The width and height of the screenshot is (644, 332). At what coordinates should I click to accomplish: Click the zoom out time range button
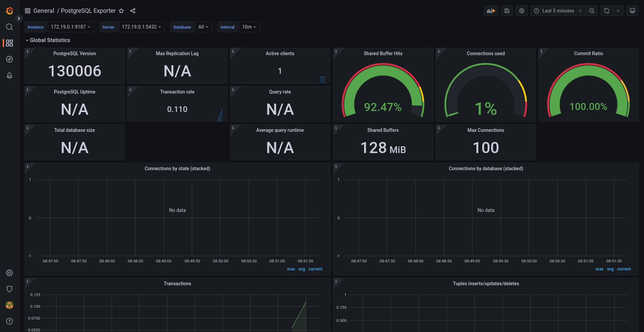point(591,11)
